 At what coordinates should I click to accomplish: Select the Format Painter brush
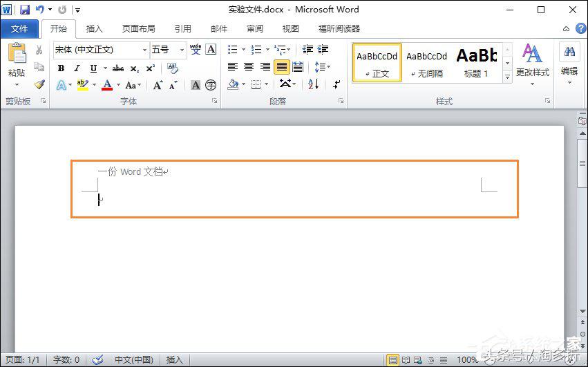(x=39, y=84)
